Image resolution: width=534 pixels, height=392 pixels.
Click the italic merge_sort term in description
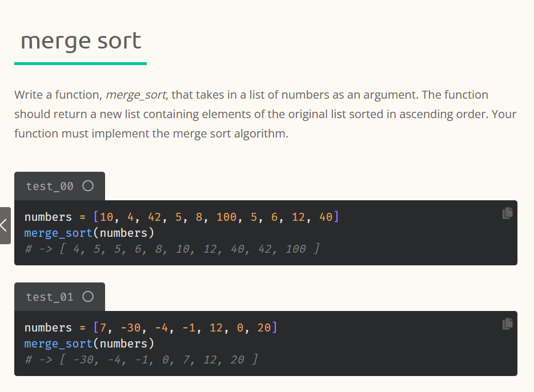[x=136, y=95]
